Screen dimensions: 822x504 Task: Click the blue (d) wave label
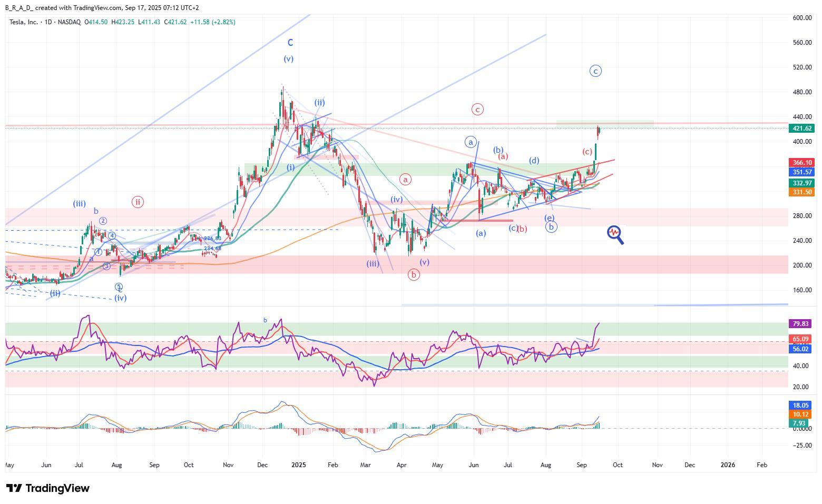coord(534,161)
